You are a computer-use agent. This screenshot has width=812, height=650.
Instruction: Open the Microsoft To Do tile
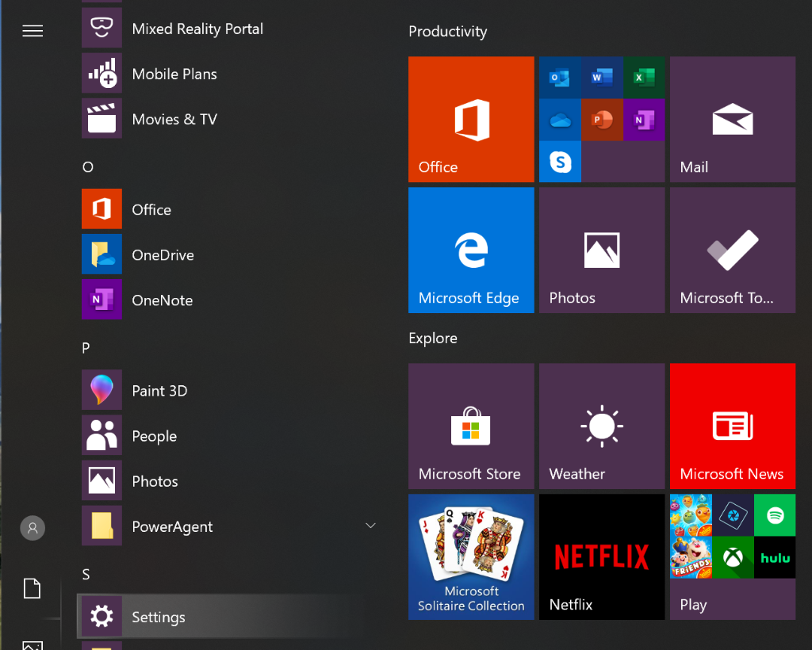tap(733, 250)
